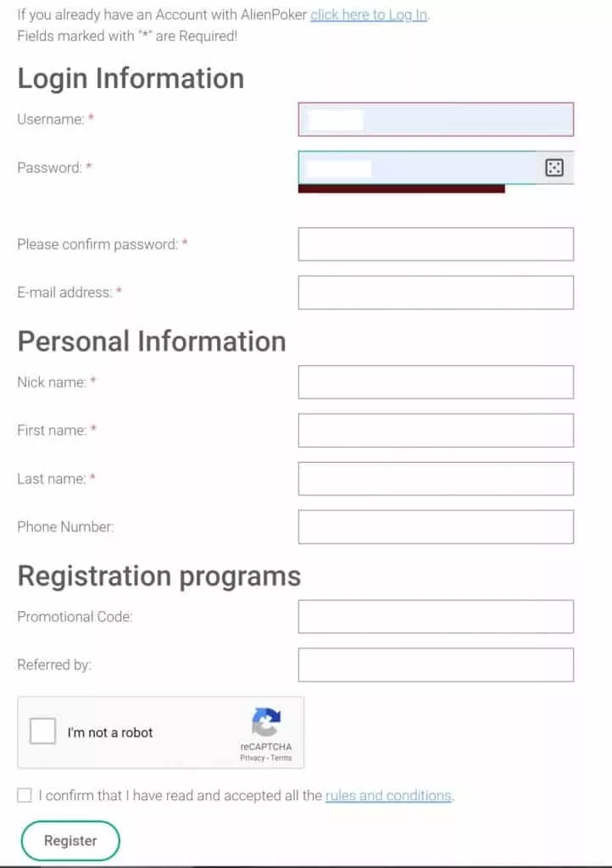Select the confirm password field
612x868 pixels.
[436, 244]
